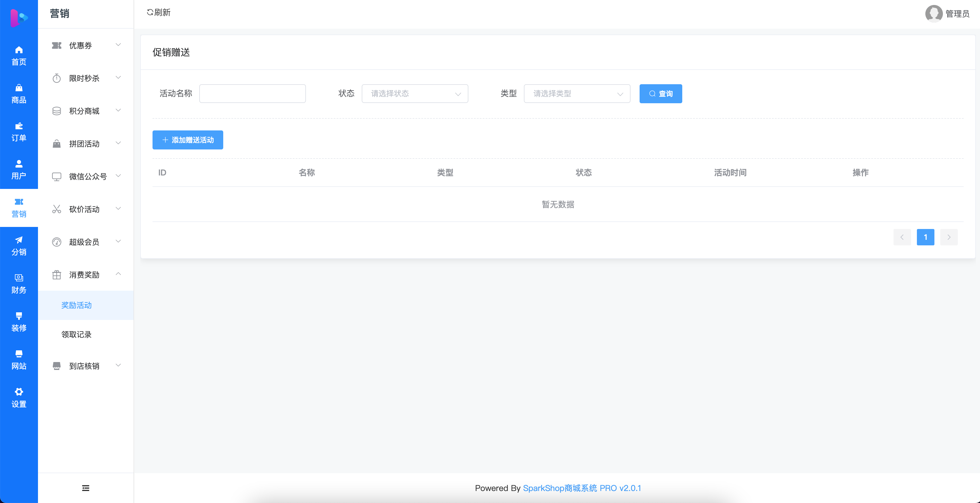Click the ID column header
Screen dimensions: 980x503
tap(162, 173)
